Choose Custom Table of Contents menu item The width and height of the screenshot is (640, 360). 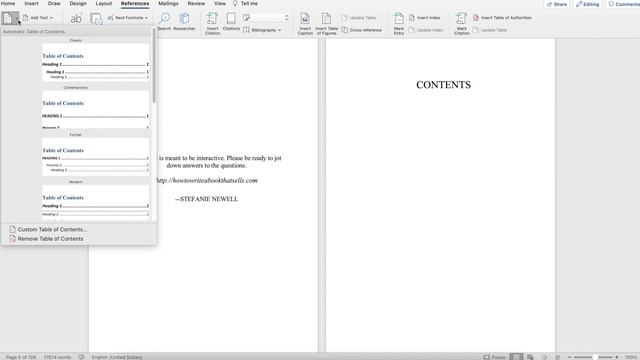[x=52, y=229]
